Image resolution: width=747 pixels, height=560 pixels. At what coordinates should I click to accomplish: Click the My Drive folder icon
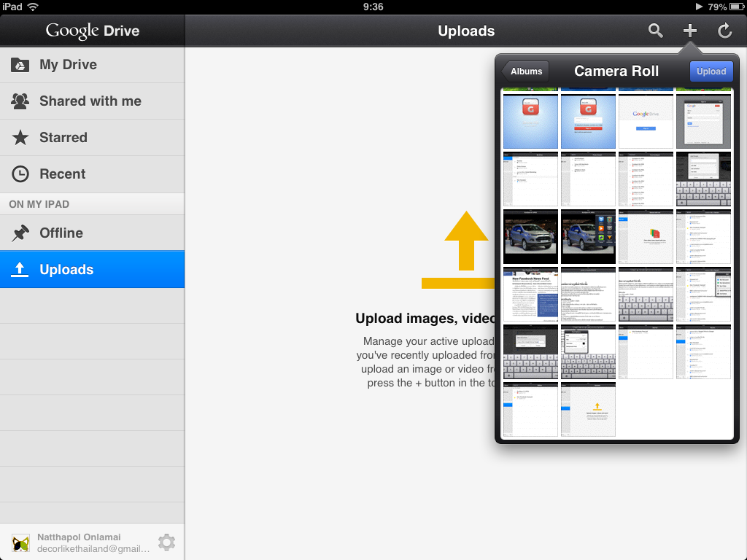pyautogui.click(x=20, y=65)
